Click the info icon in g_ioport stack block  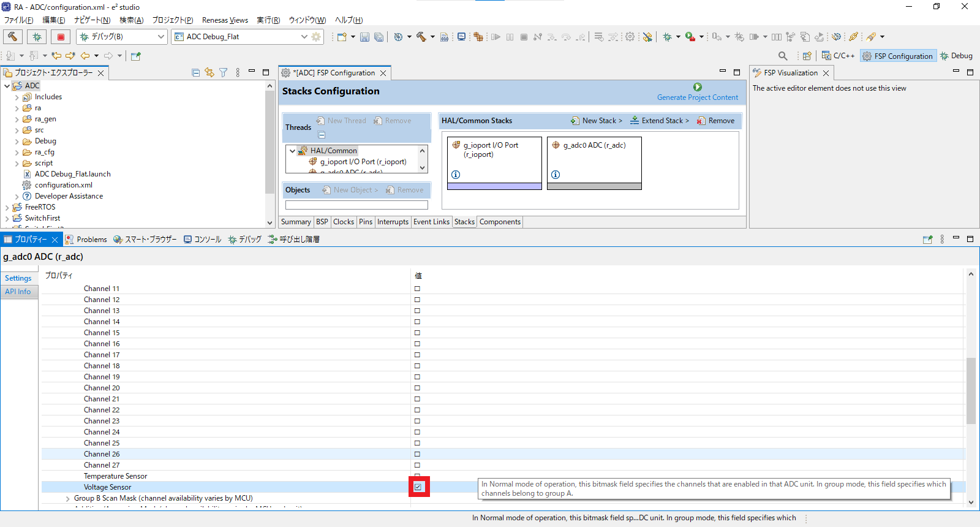point(456,175)
